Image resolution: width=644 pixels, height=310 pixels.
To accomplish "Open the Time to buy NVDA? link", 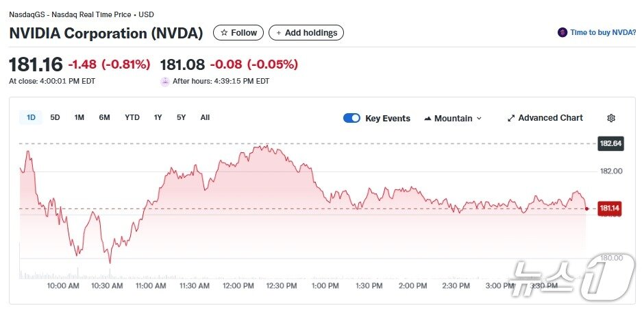I will point(603,32).
